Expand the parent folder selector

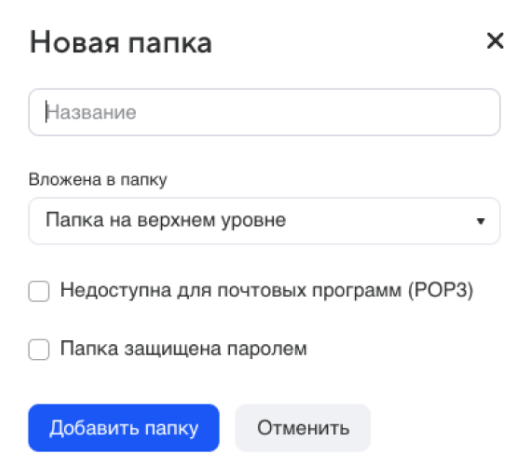click(264, 221)
